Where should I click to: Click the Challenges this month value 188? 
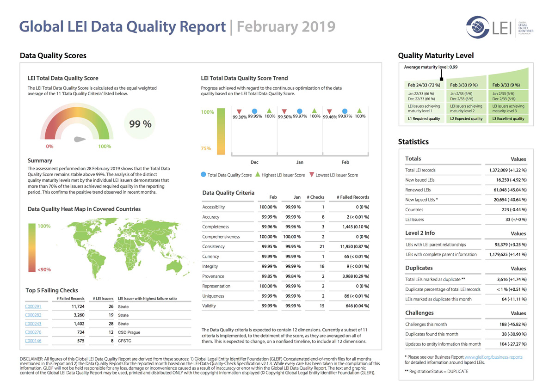point(512,324)
